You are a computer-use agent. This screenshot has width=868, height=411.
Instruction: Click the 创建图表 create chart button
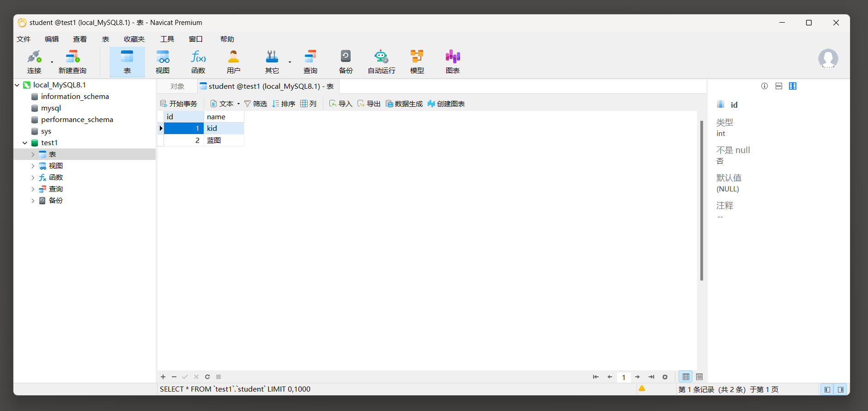446,104
